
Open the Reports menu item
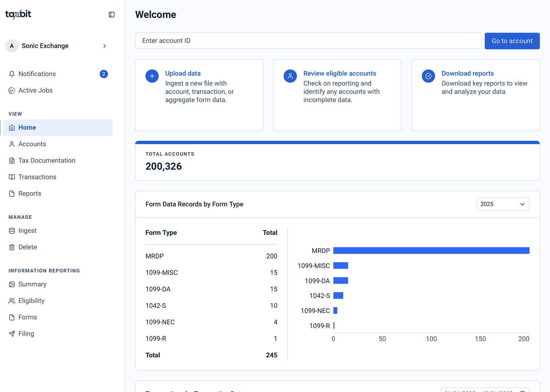[x=58, y=194]
